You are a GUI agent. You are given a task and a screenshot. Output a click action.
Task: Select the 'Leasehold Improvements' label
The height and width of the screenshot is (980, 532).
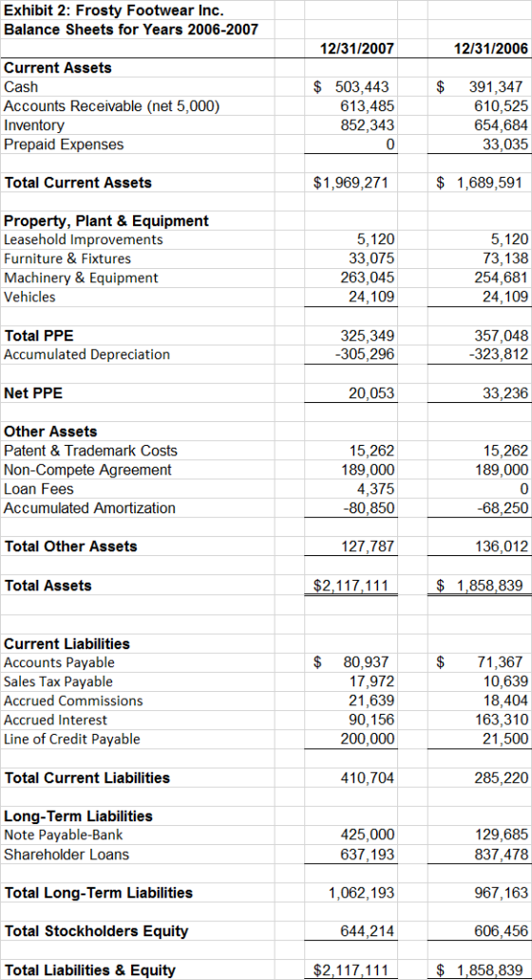click(x=83, y=240)
